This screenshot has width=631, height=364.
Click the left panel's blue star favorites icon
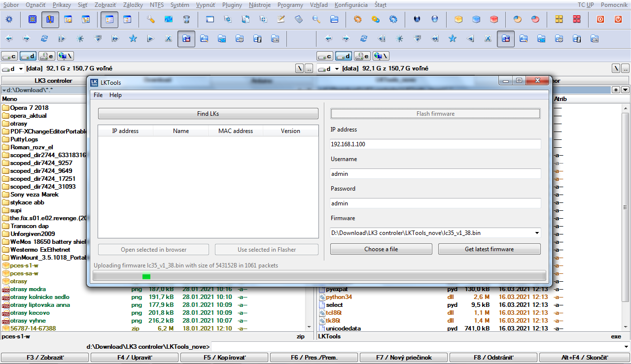click(133, 38)
